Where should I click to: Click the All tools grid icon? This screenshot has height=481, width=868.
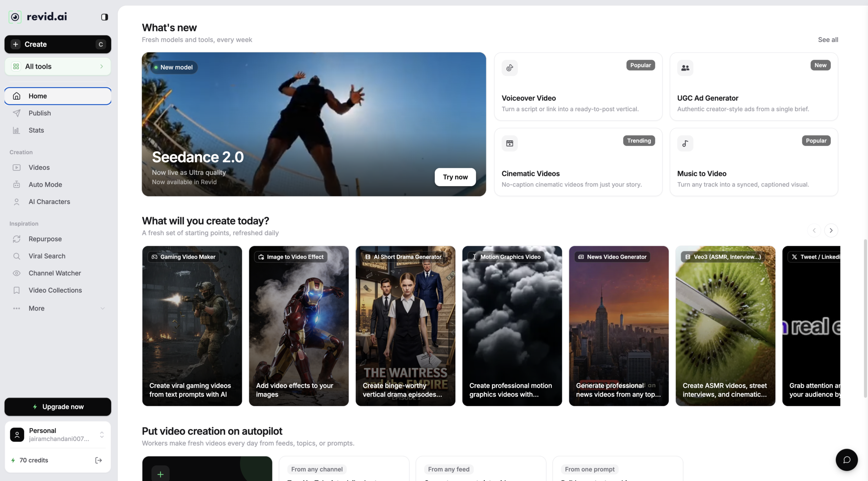(x=16, y=66)
